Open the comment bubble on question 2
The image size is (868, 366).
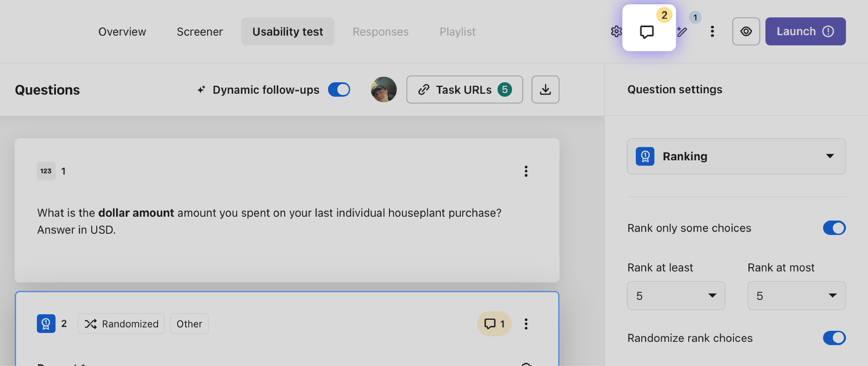494,324
